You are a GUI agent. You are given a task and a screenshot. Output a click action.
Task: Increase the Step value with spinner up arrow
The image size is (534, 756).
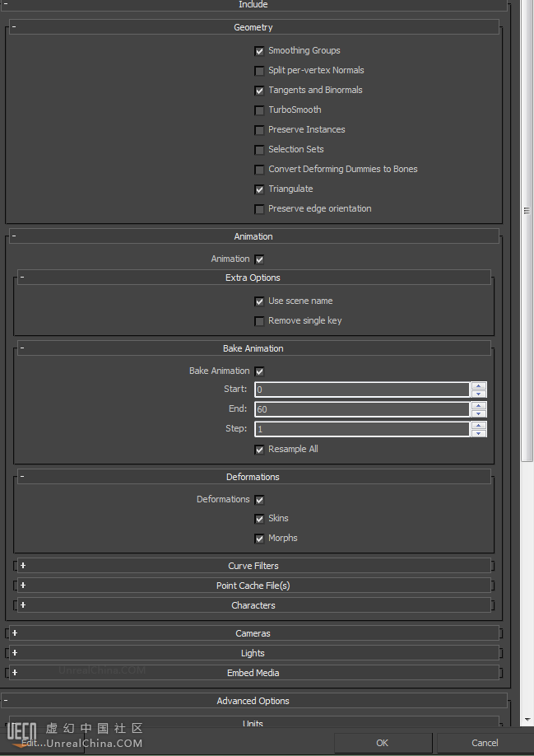[x=479, y=425]
